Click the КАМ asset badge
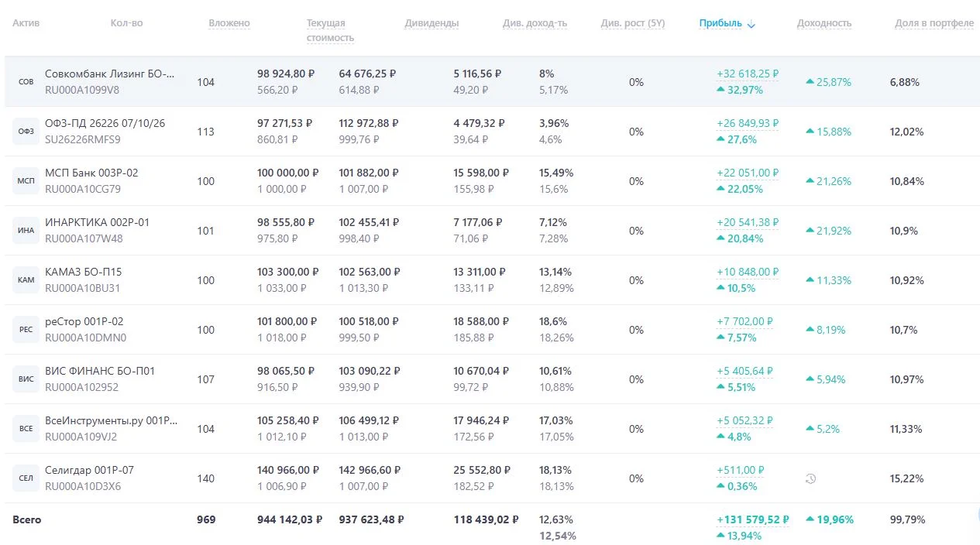 coord(26,280)
